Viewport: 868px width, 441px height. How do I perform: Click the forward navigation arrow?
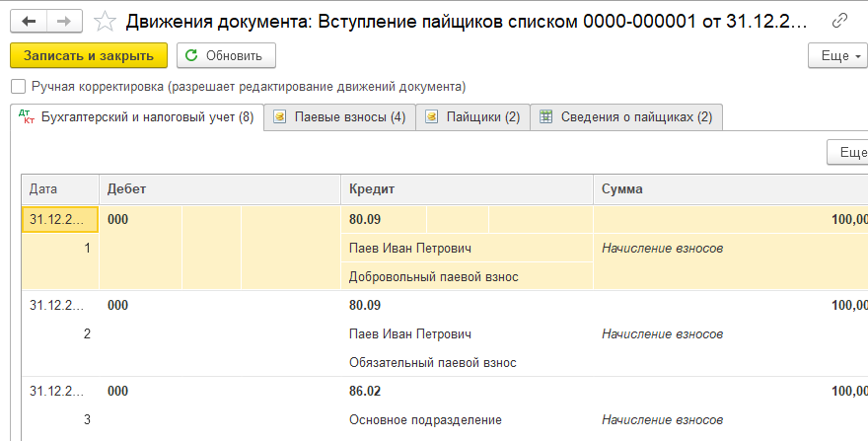[63, 21]
